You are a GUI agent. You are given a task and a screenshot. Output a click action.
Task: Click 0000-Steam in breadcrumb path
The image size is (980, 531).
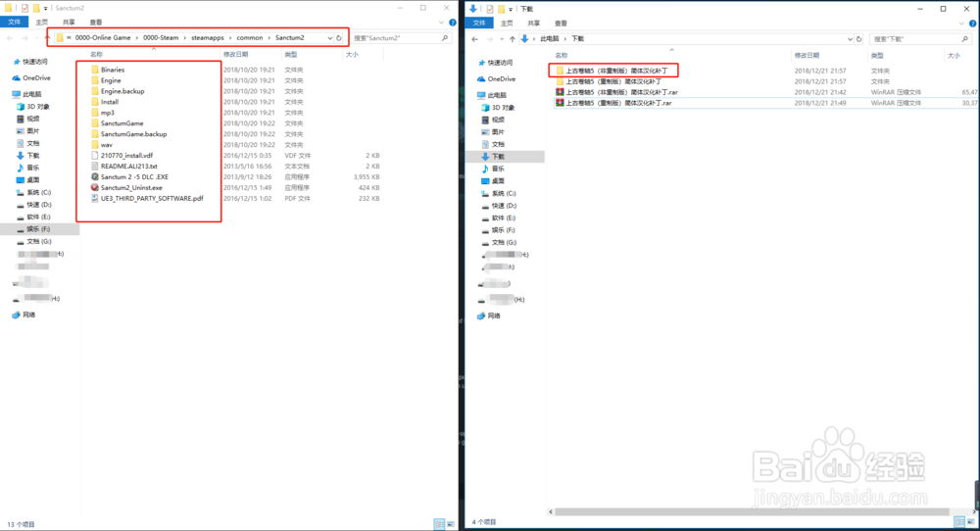tap(161, 38)
